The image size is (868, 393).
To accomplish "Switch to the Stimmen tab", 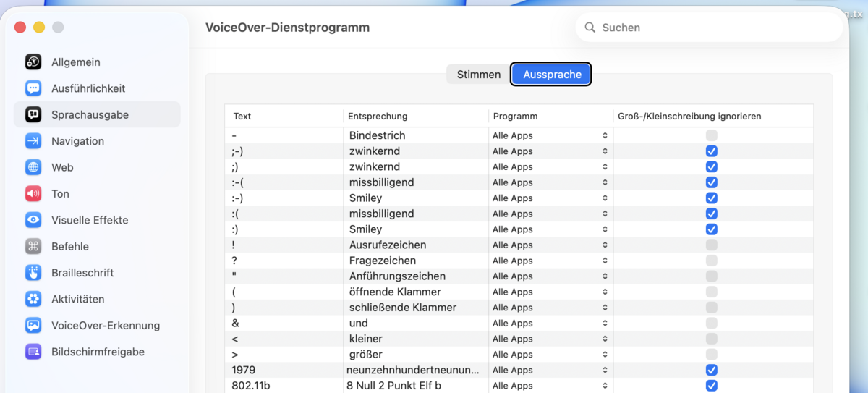I will coord(479,75).
